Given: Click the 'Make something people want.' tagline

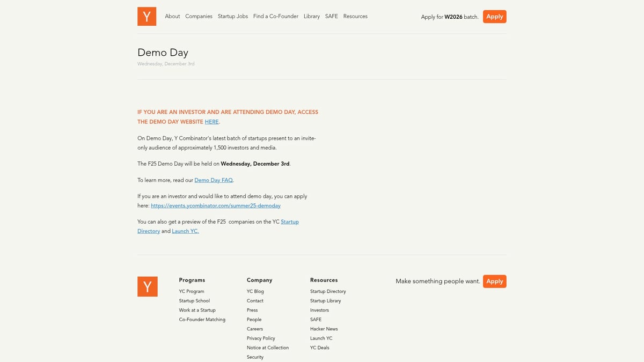Looking at the screenshot, I should (438, 281).
